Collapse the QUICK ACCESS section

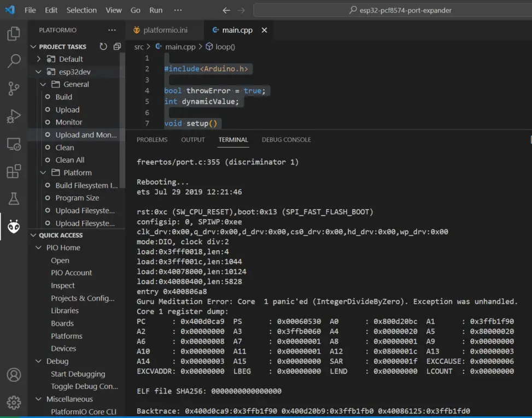[x=33, y=236]
